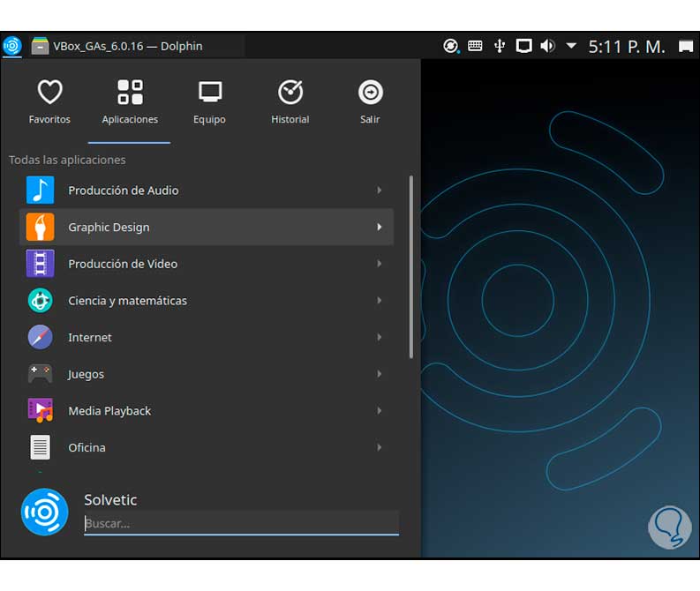Click the Solvetic username text

[x=110, y=499]
